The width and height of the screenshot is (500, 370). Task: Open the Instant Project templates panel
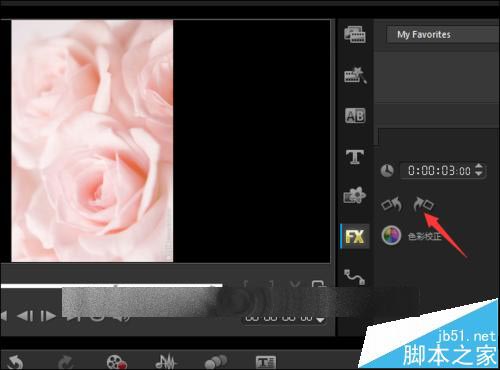pos(355,75)
